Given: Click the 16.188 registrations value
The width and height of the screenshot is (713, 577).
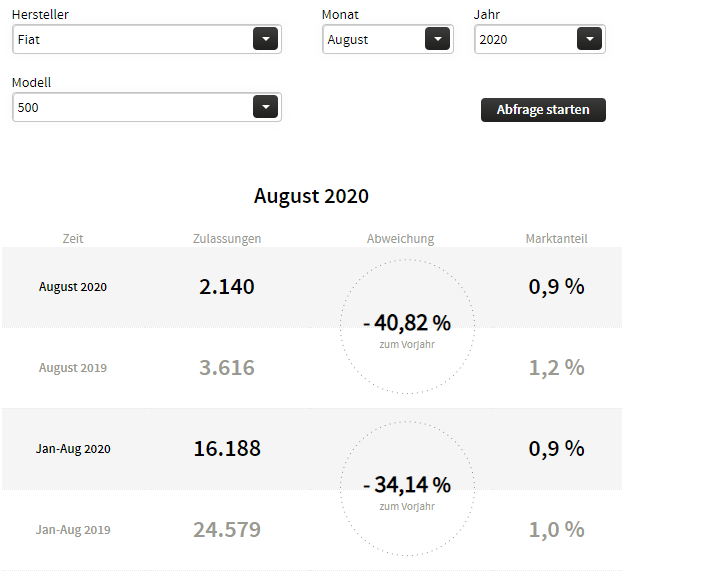Looking at the screenshot, I should (227, 449).
